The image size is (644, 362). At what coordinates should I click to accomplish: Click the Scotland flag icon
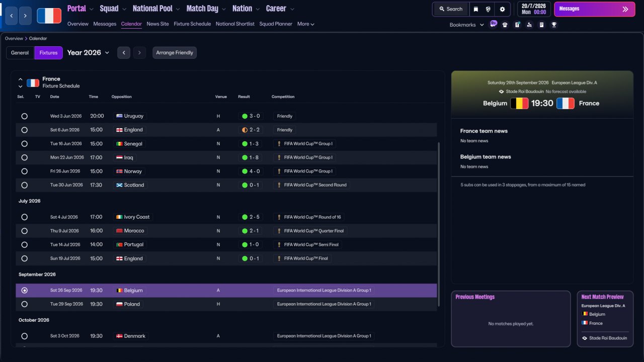[119, 185]
